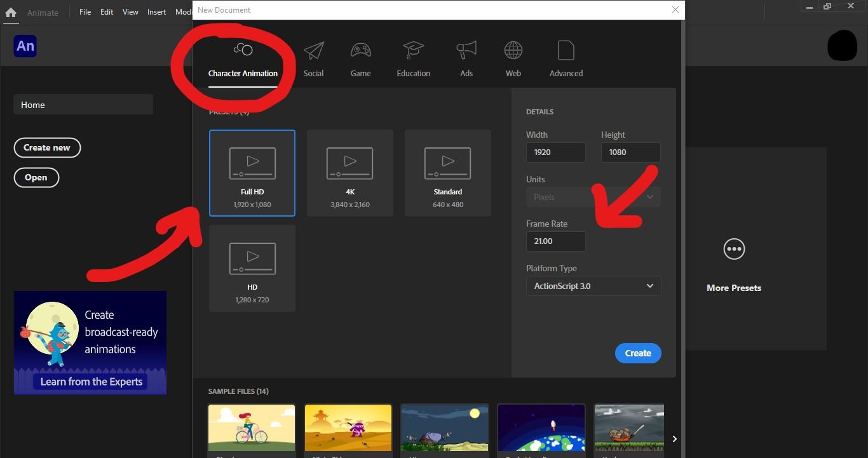Click the Create button
This screenshot has width=868, height=458.
pos(638,353)
